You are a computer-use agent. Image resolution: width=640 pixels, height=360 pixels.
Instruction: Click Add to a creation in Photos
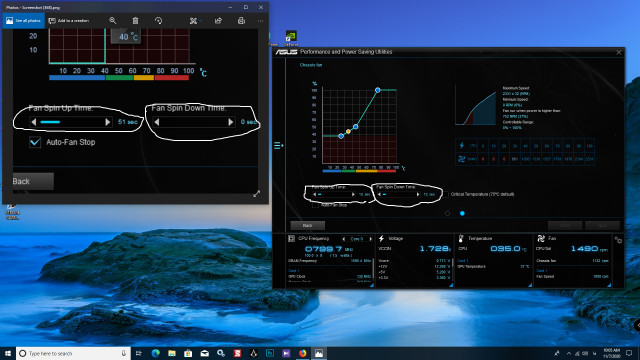tap(69, 21)
